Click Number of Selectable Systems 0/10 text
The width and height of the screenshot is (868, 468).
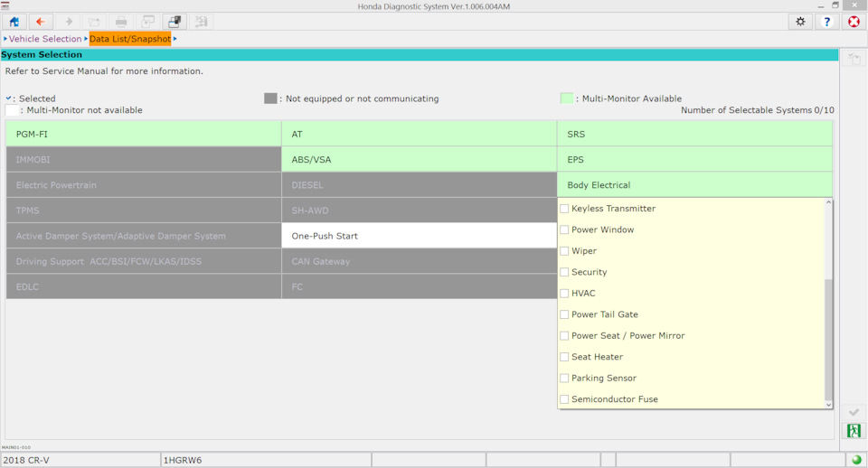[758, 110]
